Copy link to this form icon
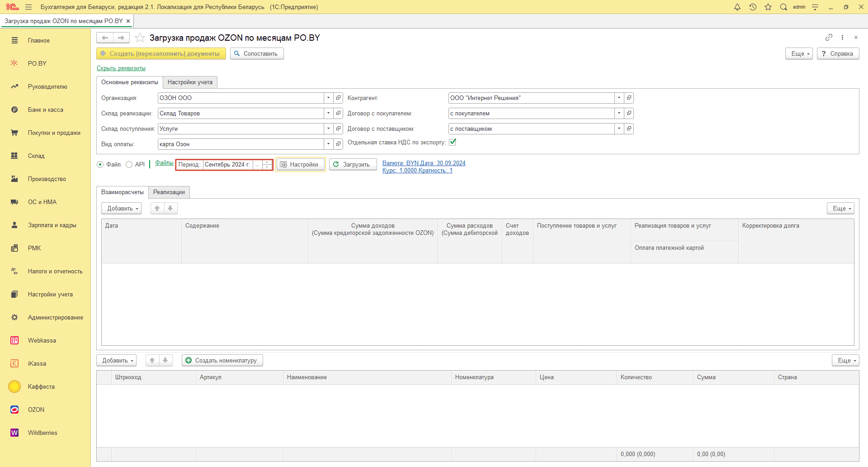868x467 pixels. (829, 37)
